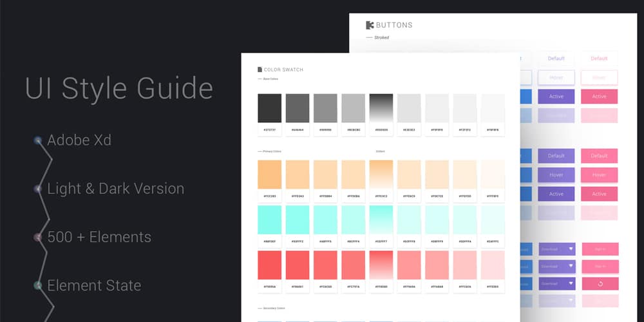Select the palest pink swatch in red row

(493, 265)
